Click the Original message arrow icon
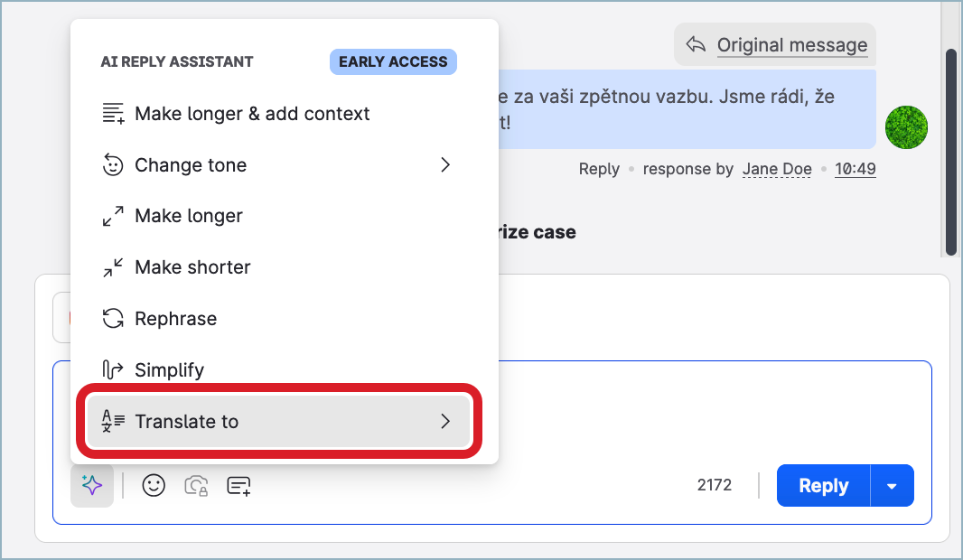 point(695,44)
